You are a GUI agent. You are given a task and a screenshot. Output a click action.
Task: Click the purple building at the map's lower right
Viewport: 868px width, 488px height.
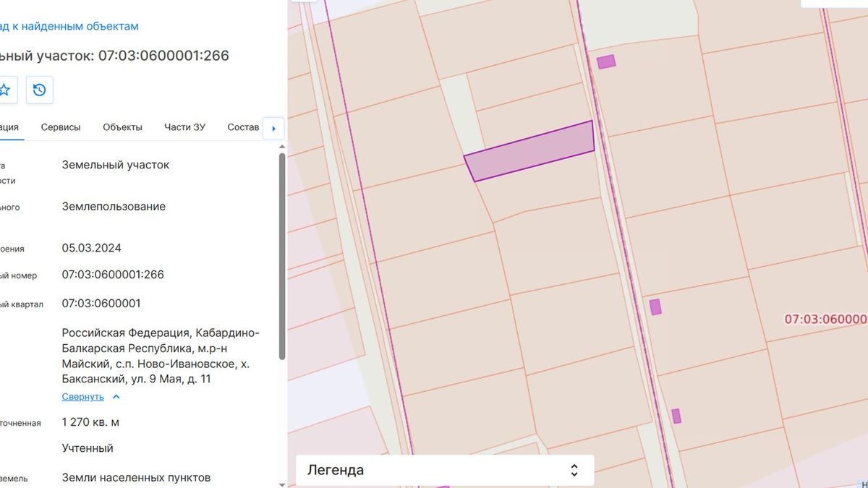pyautogui.click(x=676, y=416)
